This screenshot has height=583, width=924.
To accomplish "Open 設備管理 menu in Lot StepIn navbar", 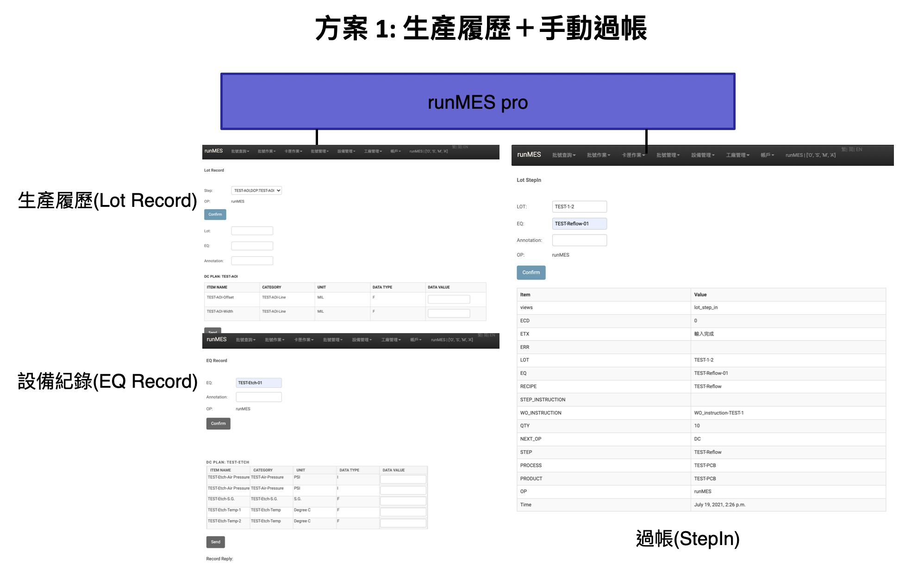I will tap(703, 155).
